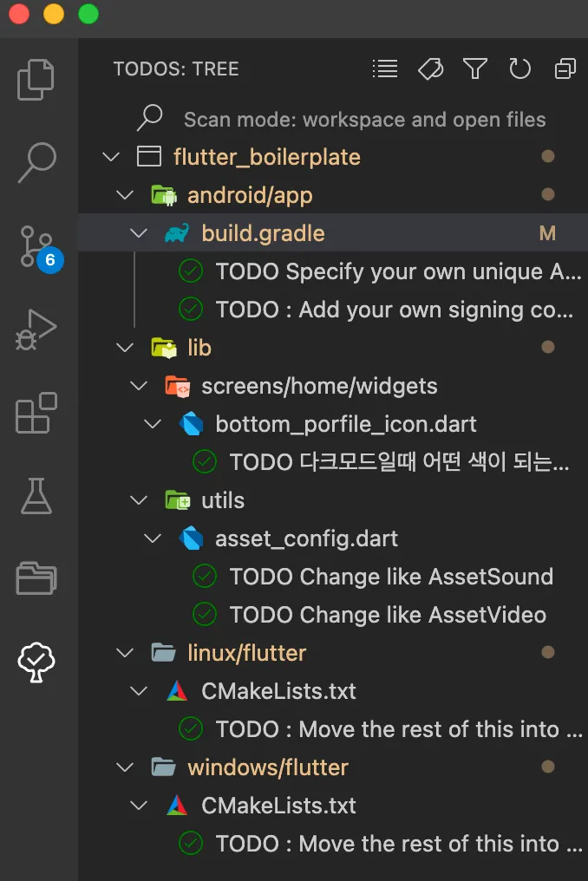The height and width of the screenshot is (881, 588).
Task: Collapse the lib folder chevron
Action: [125, 349]
